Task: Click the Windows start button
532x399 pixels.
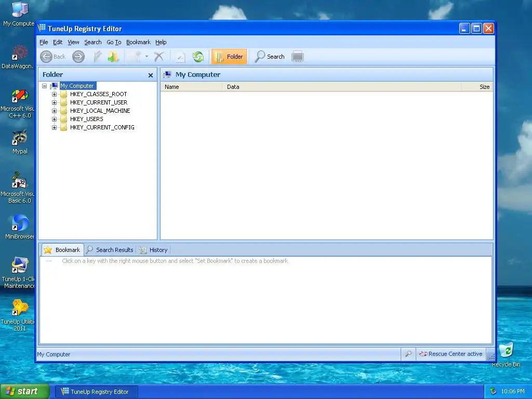Action: (x=24, y=391)
